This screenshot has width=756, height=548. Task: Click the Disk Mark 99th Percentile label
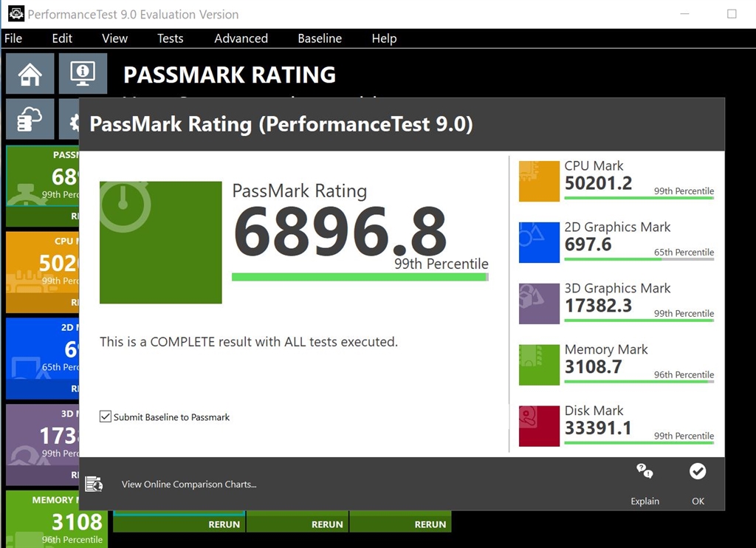click(684, 436)
